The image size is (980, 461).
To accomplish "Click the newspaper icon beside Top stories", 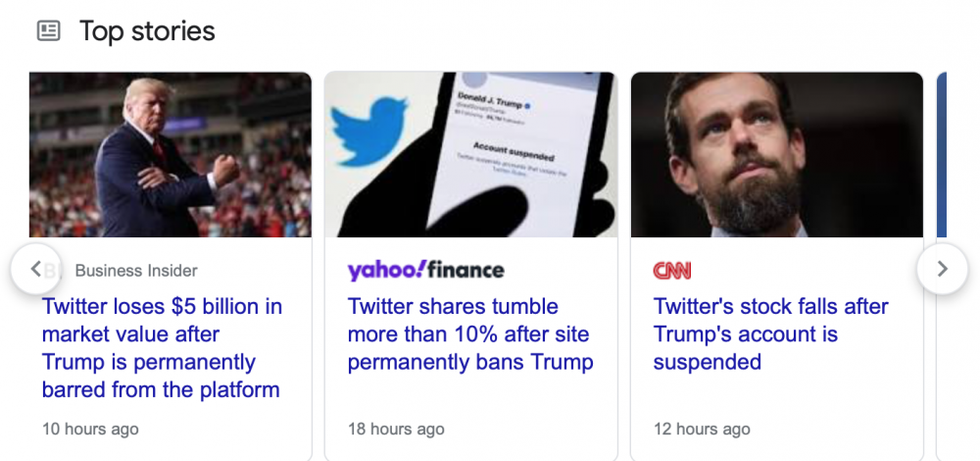I will click(48, 31).
